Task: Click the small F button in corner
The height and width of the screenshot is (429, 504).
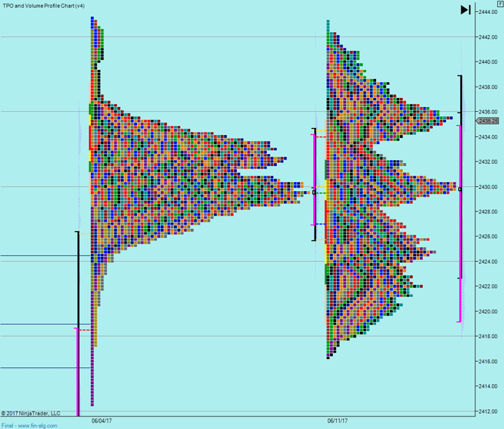Action: (x=499, y=3)
